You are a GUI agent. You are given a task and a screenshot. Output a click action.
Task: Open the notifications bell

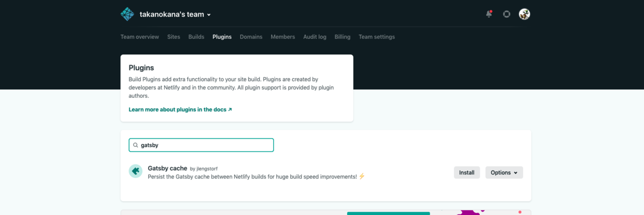[489, 14]
